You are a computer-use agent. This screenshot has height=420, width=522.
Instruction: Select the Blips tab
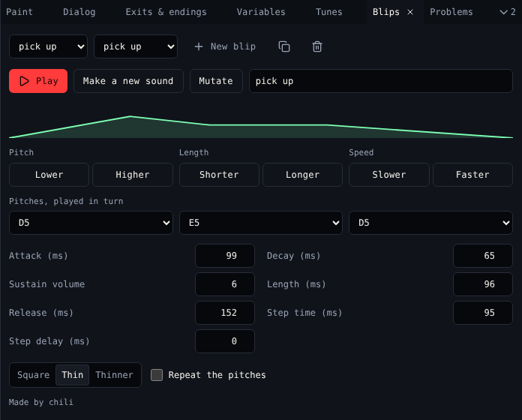click(x=385, y=12)
